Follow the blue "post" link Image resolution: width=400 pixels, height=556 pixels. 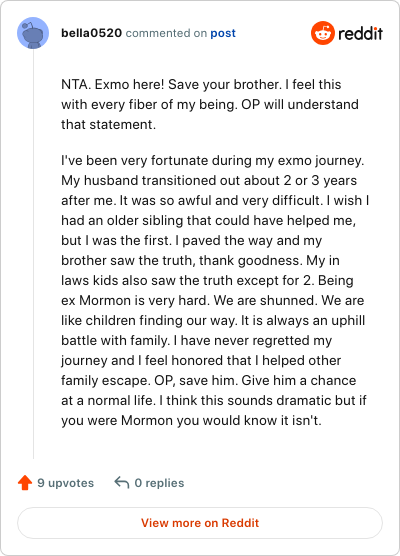click(x=223, y=33)
